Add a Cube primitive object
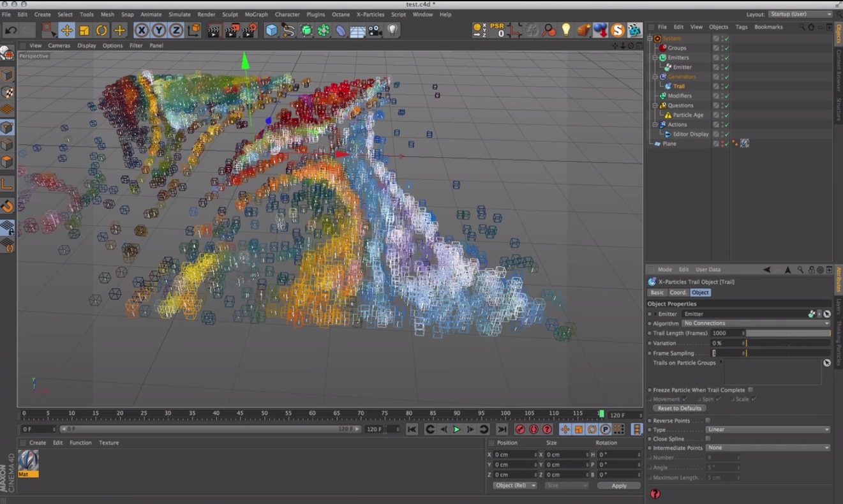This screenshot has width=843, height=504. click(272, 30)
